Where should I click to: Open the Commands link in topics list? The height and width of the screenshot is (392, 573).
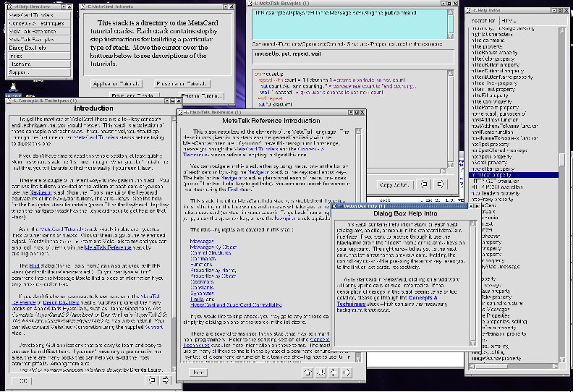203,259
